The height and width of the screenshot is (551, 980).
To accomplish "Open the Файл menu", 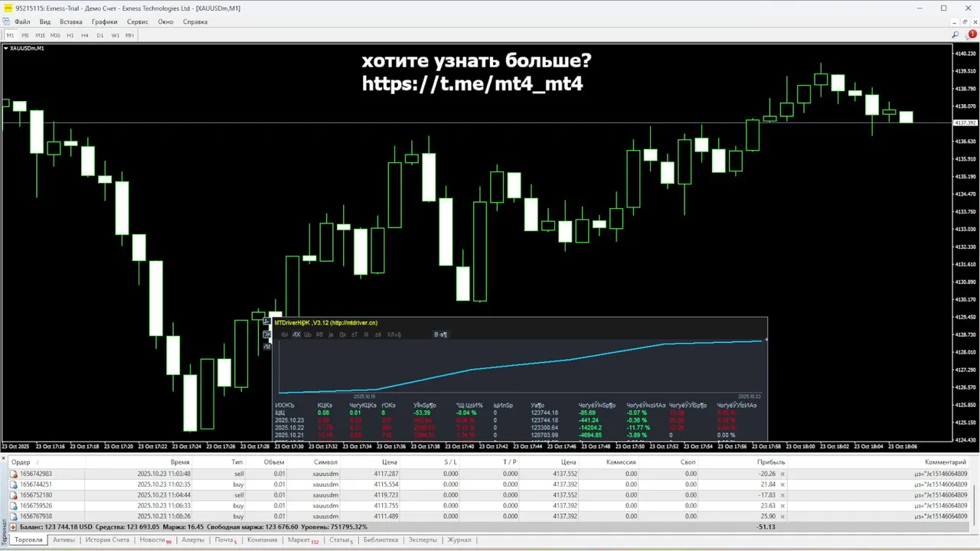I will pos(22,21).
